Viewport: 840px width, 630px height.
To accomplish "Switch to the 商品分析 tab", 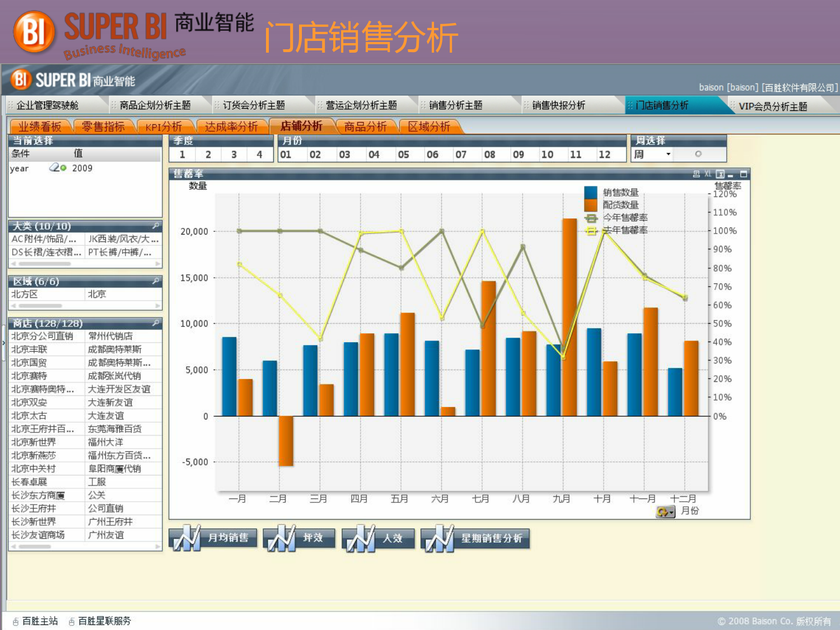I will click(365, 127).
